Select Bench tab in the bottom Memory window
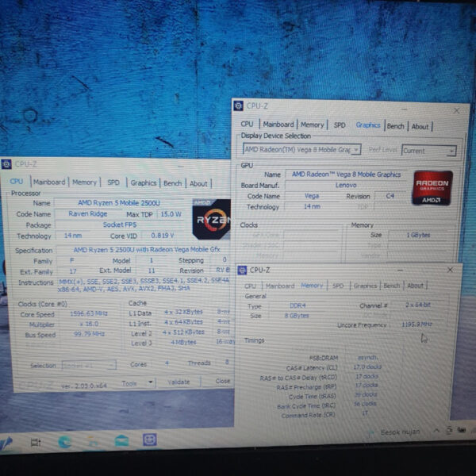476x476 pixels. pos(392,286)
